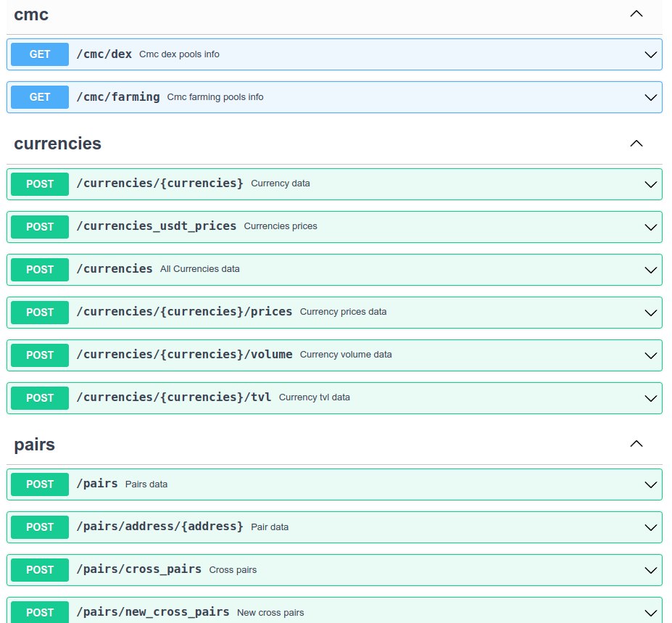The image size is (672, 623).
Task: Expand the /cmc/dex endpoint chevron
Action: (650, 54)
